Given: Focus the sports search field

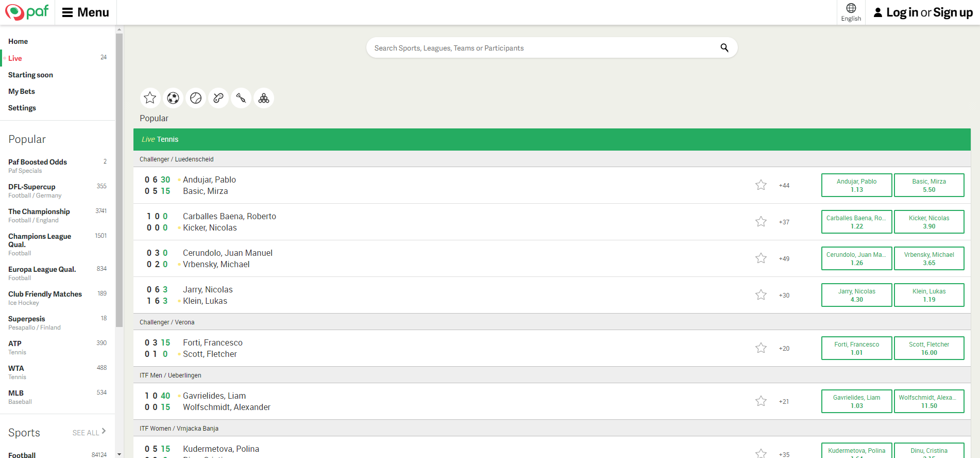Looking at the screenshot, I should click(x=551, y=48).
